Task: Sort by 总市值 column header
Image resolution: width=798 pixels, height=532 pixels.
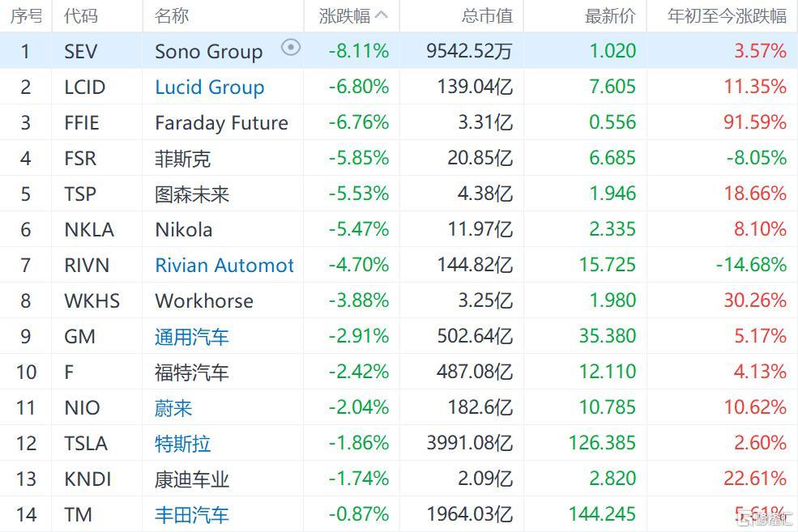Action: click(487, 15)
